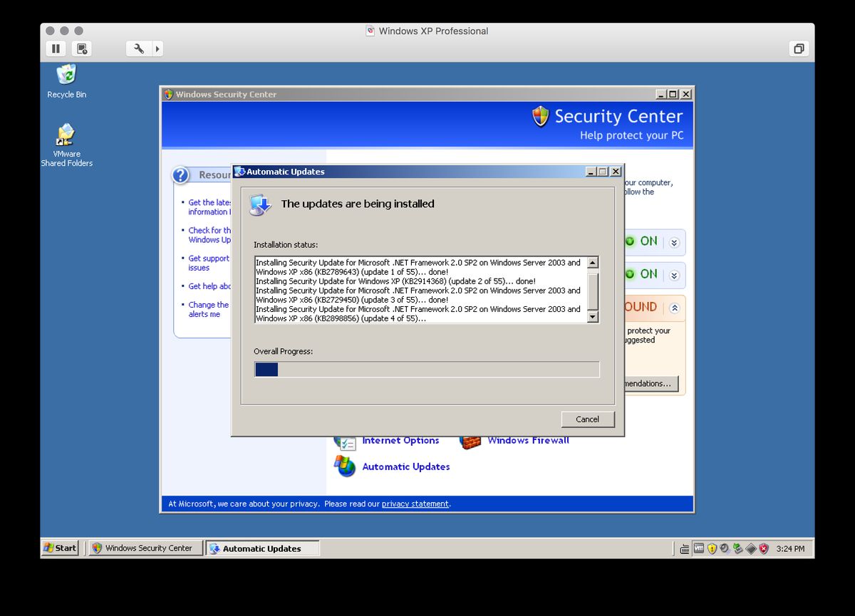The height and width of the screenshot is (616, 855).
Task: Click the 'Check for th...' Windows Update link
Action: [209, 235]
